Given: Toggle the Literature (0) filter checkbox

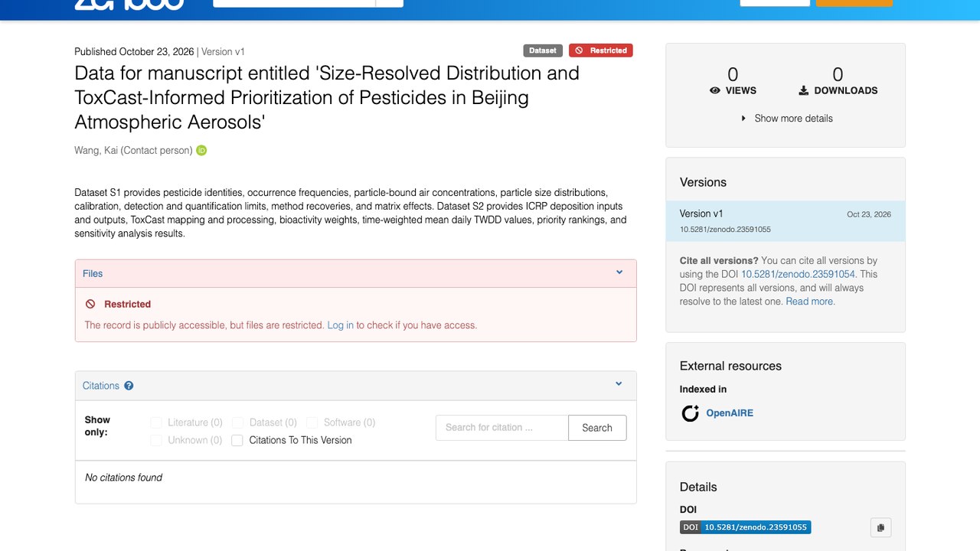Looking at the screenshot, I should [x=156, y=422].
